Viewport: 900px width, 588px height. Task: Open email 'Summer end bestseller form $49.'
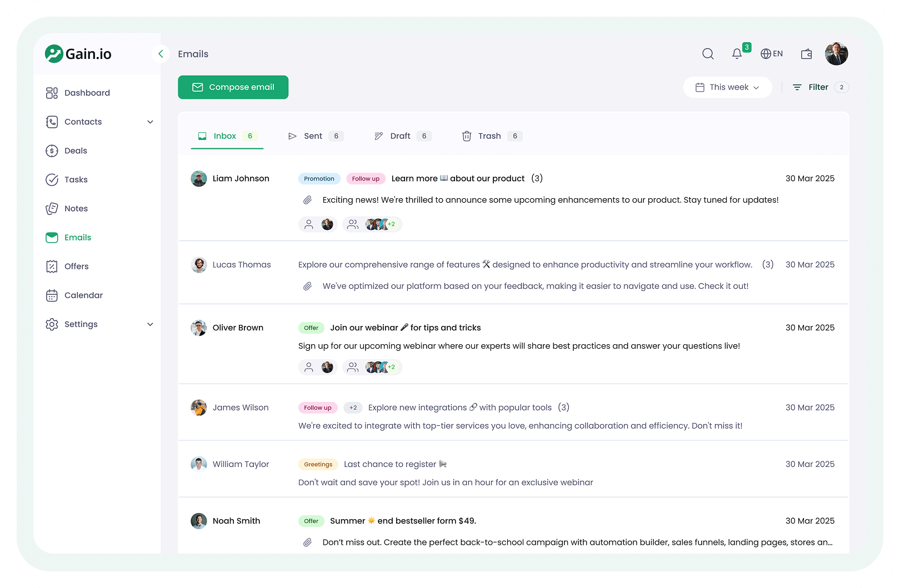point(403,521)
